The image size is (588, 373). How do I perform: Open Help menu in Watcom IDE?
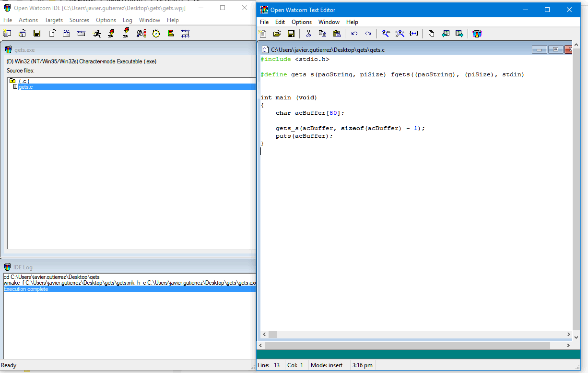click(x=173, y=20)
